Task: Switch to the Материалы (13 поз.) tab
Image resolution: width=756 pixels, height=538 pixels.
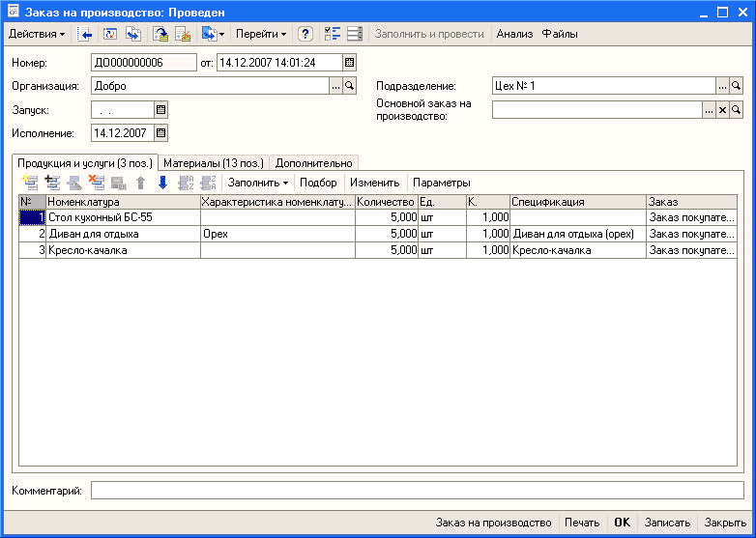Action: (x=213, y=163)
